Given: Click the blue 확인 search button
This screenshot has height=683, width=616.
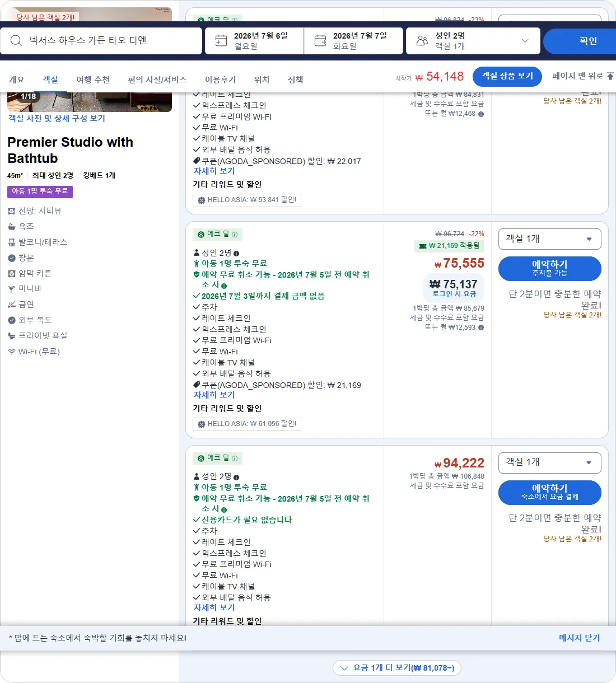Looking at the screenshot, I should [579, 41].
